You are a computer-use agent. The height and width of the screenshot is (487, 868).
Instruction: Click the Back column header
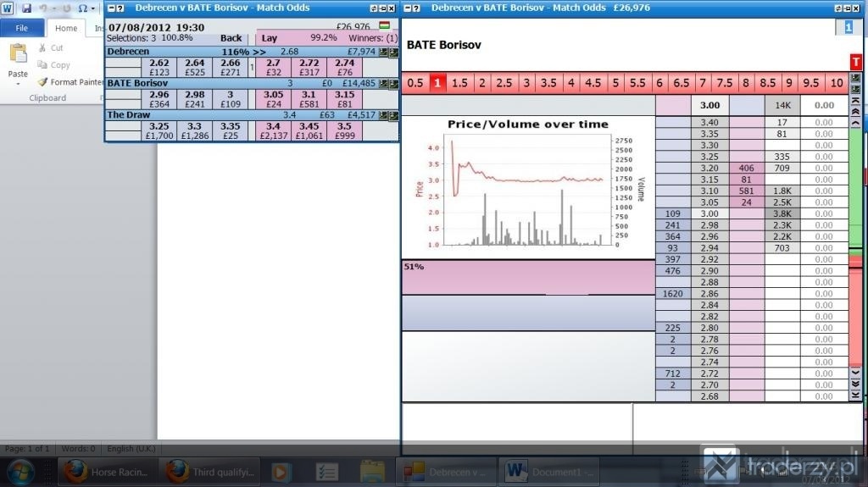pos(231,38)
